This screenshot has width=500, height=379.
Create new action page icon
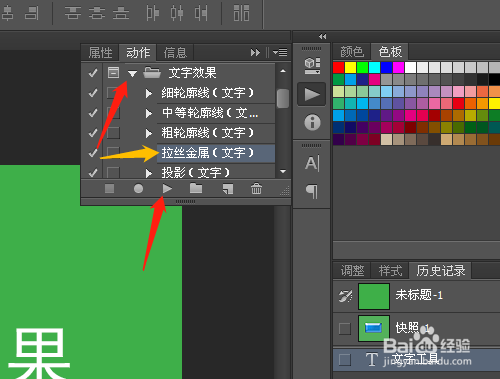[x=228, y=189]
